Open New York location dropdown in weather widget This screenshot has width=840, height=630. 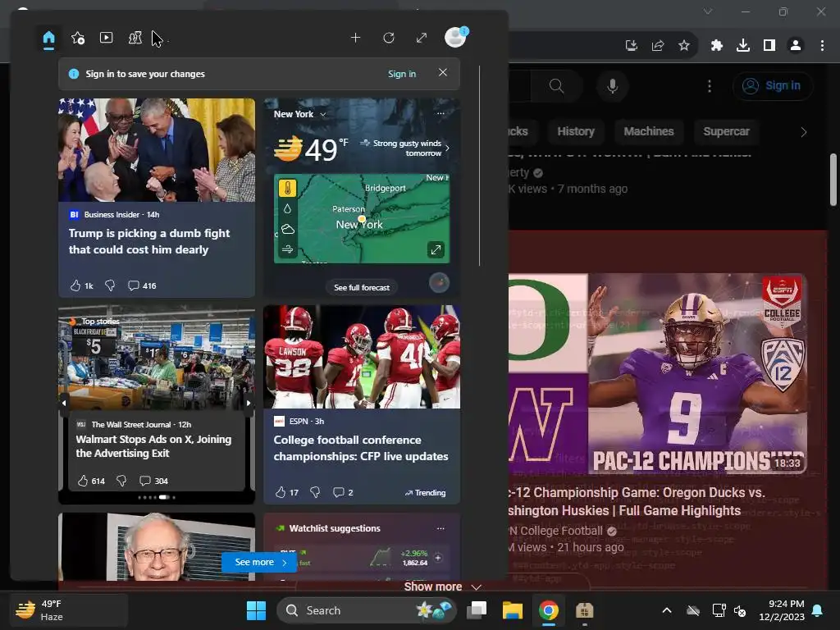[299, 114]
